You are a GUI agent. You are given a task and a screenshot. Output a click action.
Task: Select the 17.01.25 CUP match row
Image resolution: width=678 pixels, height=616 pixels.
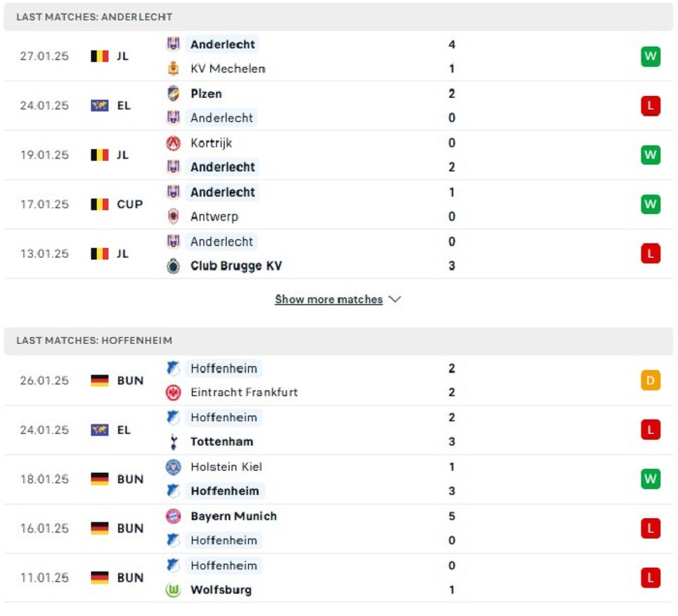click(338, 204)
